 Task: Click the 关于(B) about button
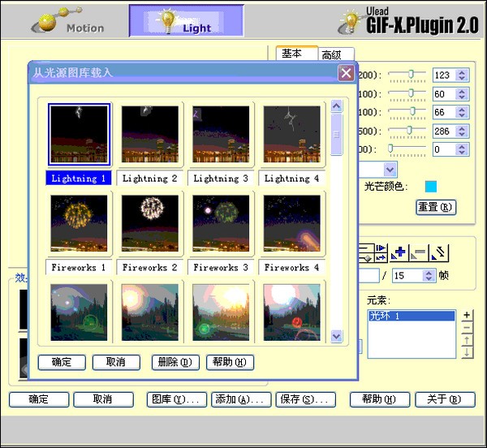pyautogui.click(x=445, y=399)
